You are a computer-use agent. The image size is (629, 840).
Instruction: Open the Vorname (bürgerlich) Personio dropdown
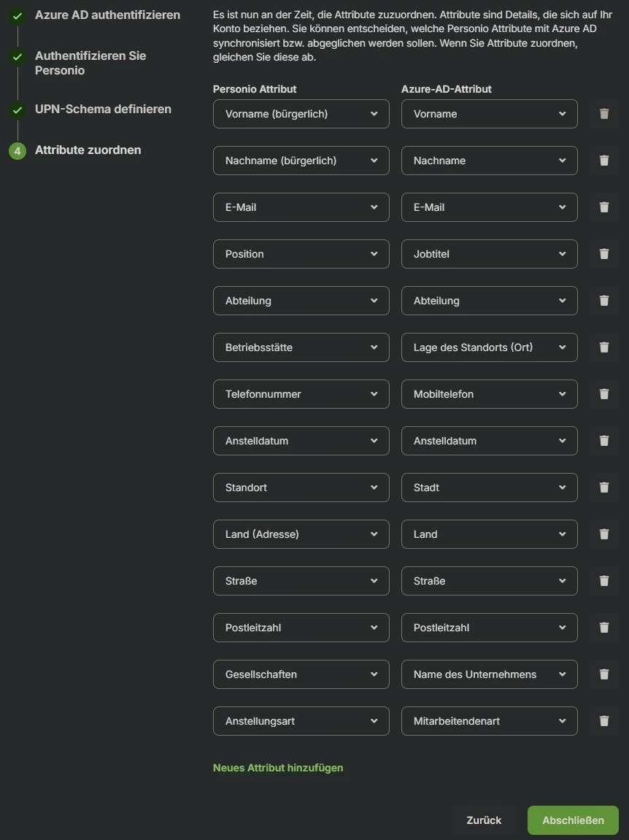point(301,114)
